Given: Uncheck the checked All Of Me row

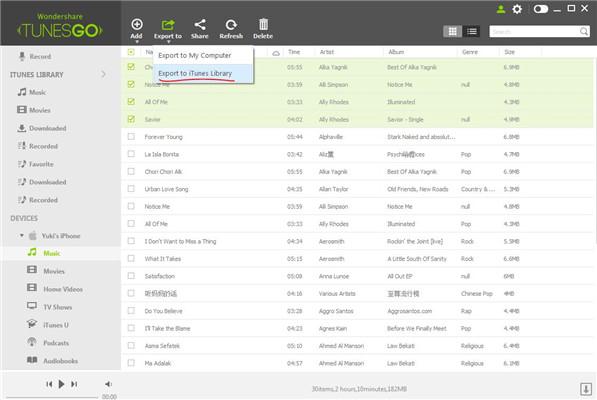Looking at the screenshot, I should coord(131,102).
